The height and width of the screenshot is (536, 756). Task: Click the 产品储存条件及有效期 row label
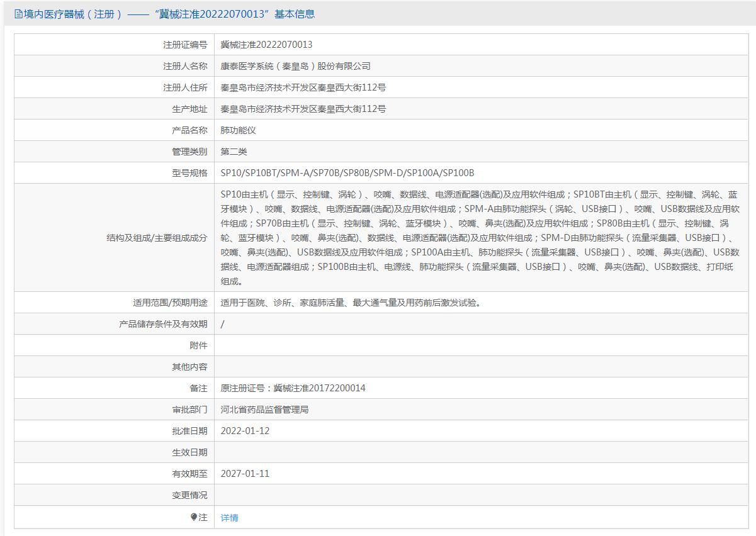tap(163, 324)
